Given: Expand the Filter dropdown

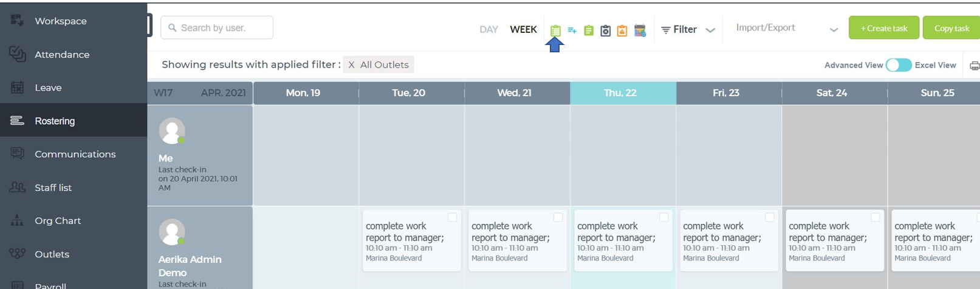Looking at the screenshot, I should pos(688,29).
